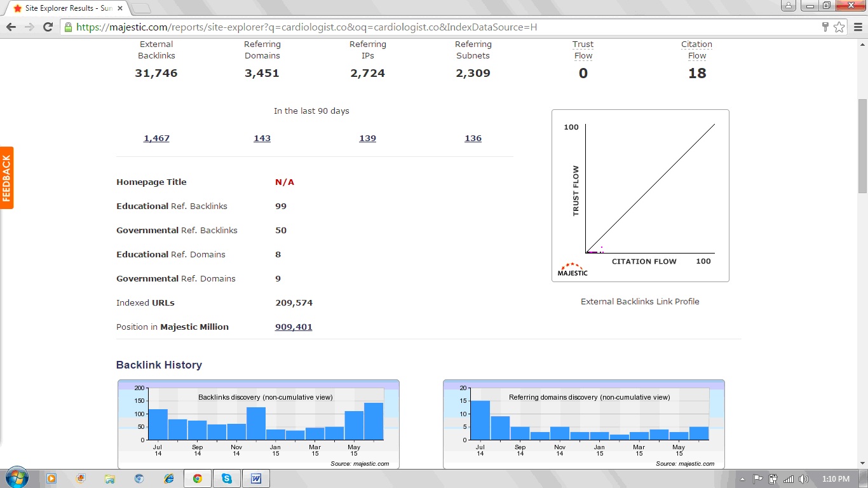The height and width of the screenshot is (488, 868).
Task: Open a new browser tab
Action: (x=141, y=8)
